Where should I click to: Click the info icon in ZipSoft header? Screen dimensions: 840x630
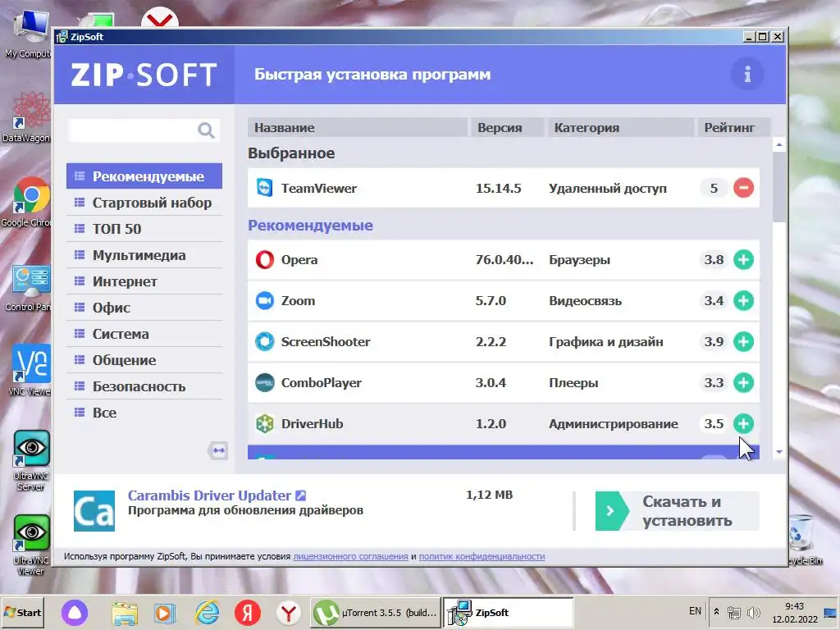747,74
